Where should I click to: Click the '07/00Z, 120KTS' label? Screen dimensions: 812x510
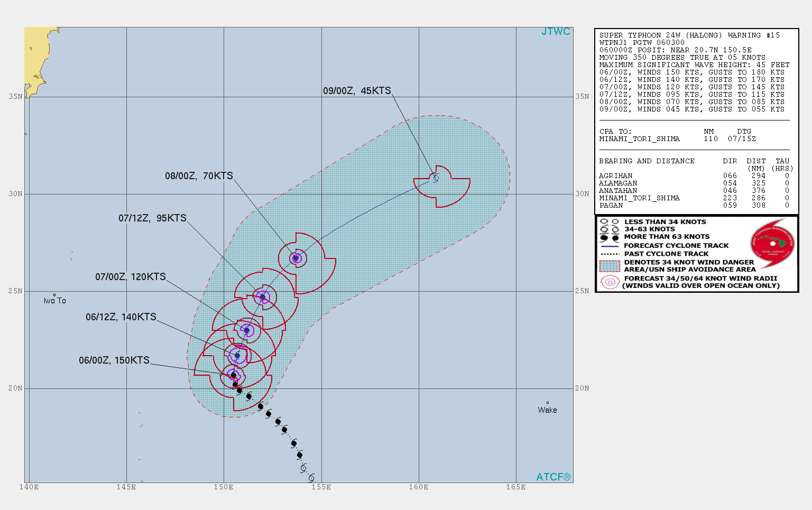pos(131,277)
